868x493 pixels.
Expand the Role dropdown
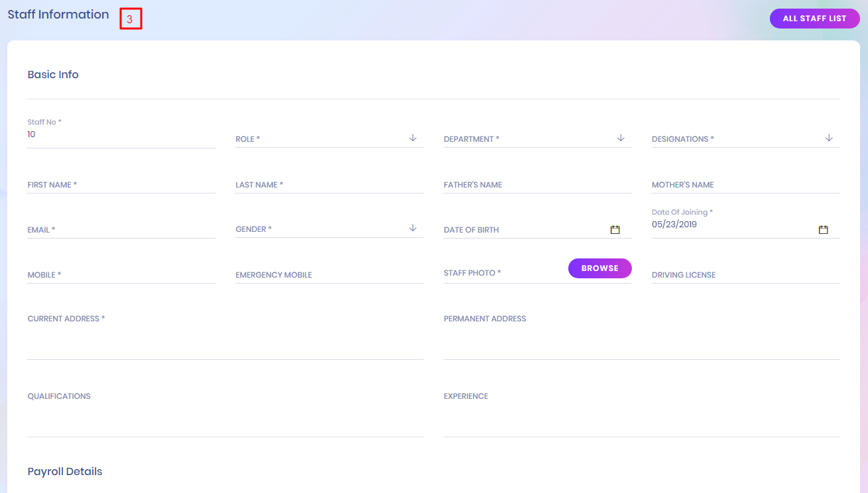coord(330,139)
